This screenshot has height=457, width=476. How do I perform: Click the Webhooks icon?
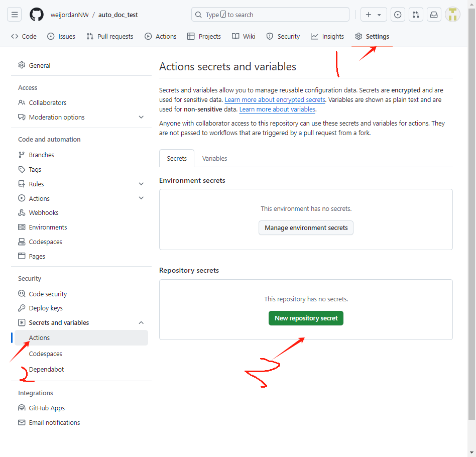(x=22, y=212)
